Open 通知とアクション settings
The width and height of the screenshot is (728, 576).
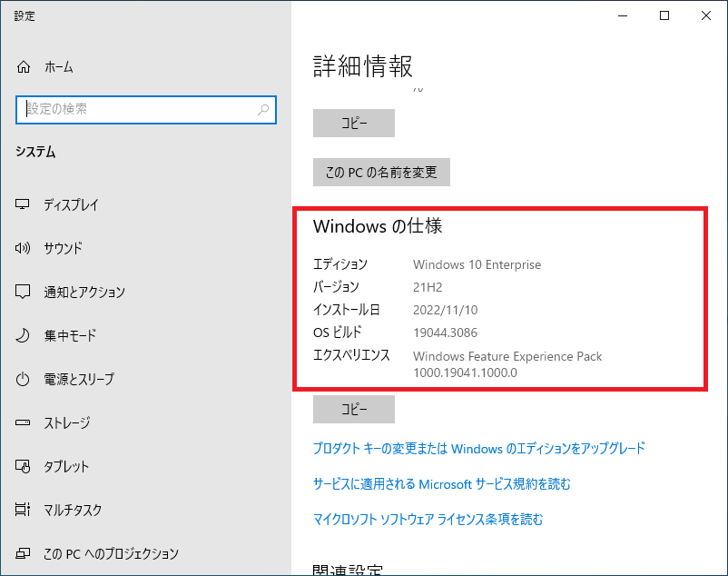pyautogui.click(x=84, y=292)
